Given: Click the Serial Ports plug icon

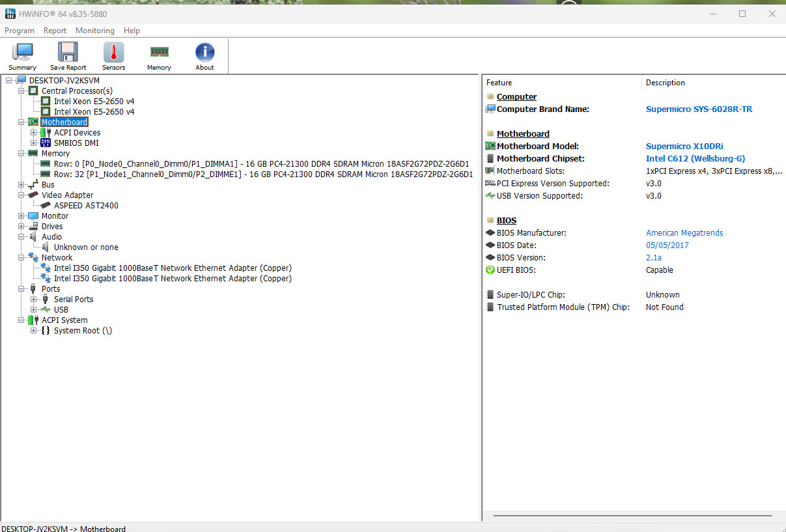Looking at the screenshot, I should click(x=46, y=300).
